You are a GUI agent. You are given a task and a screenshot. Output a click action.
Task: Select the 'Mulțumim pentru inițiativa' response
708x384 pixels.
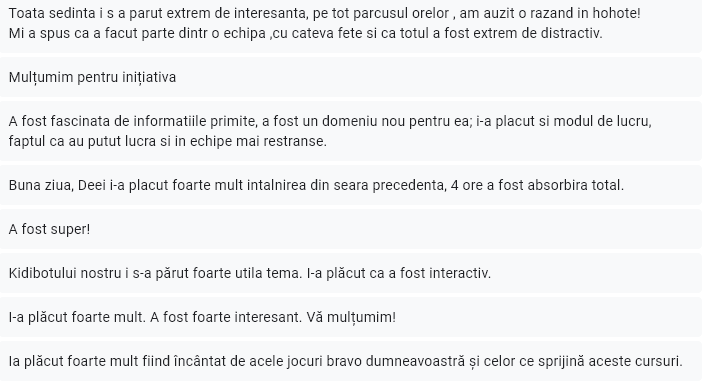pyautogui.click(x=351, y=77)
